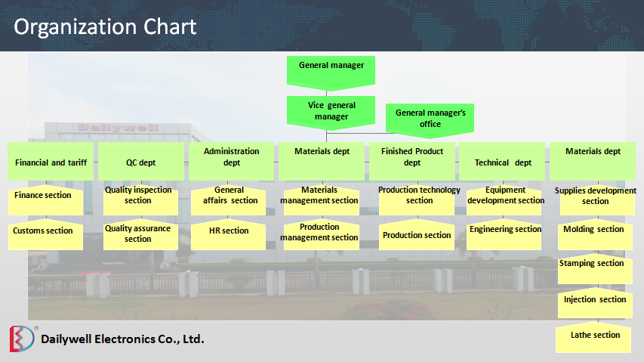Select the Molding section box
This screenshot has height=362, width=644.
pos(593,232)
